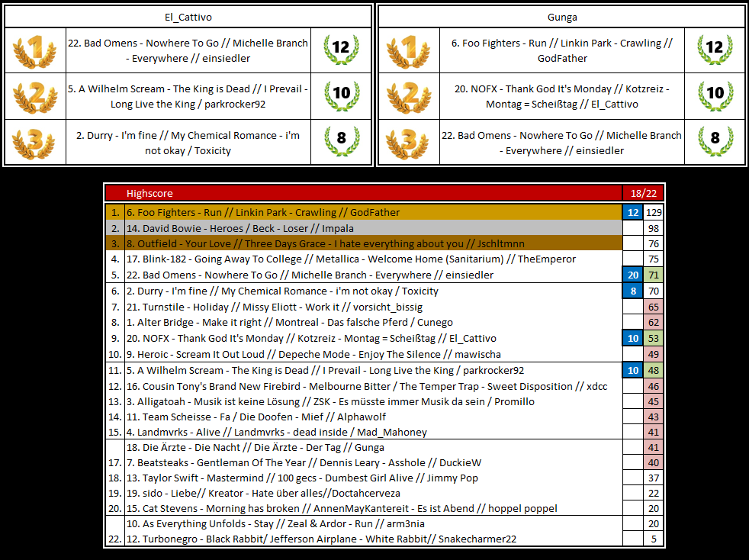Screen dimensions: 749x560
Task: Click the third-place medal in Gunga's table
Action: click(x=409, y=143)
